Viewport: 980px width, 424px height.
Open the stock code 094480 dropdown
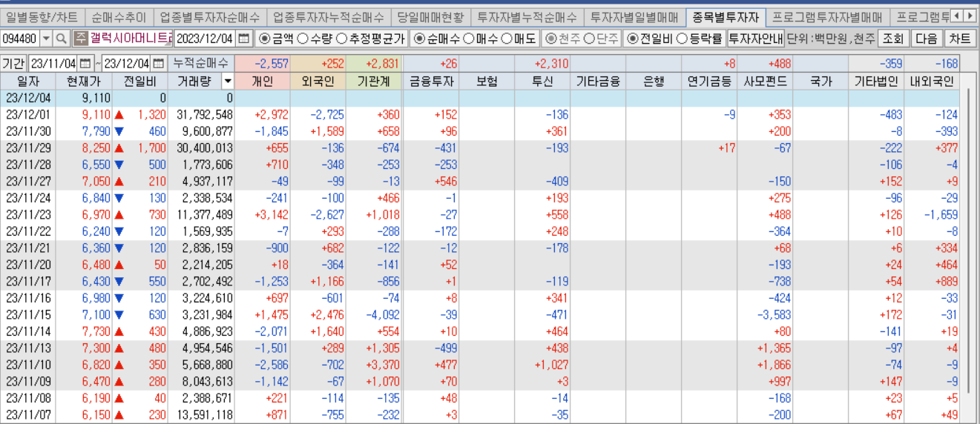pyautogui.click(x=46, y=38)
